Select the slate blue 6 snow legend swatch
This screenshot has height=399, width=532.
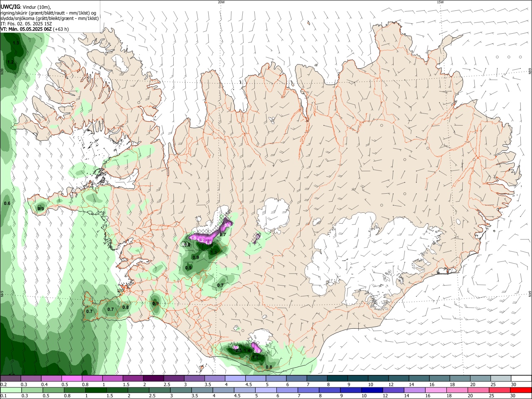click(x=296, y=378)
